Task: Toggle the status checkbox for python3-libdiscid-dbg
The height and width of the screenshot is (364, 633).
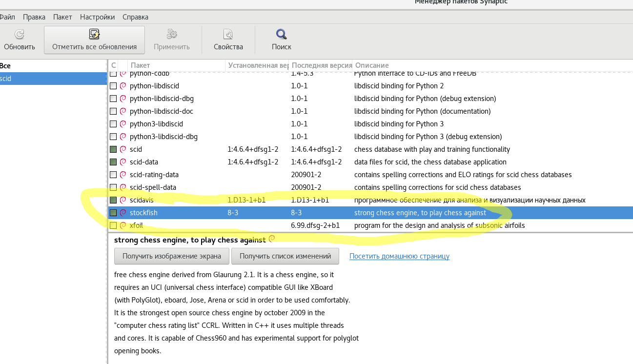Action: click(x=113, y=137)
